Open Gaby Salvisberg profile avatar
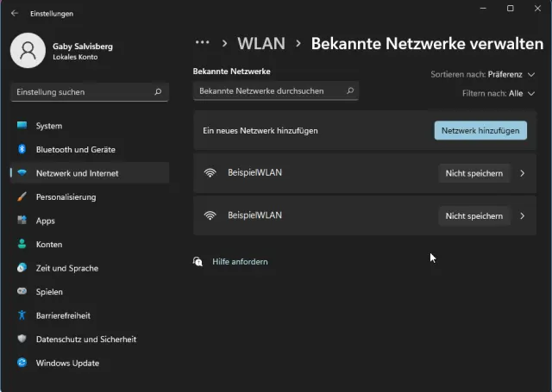 tap(28, 50)
